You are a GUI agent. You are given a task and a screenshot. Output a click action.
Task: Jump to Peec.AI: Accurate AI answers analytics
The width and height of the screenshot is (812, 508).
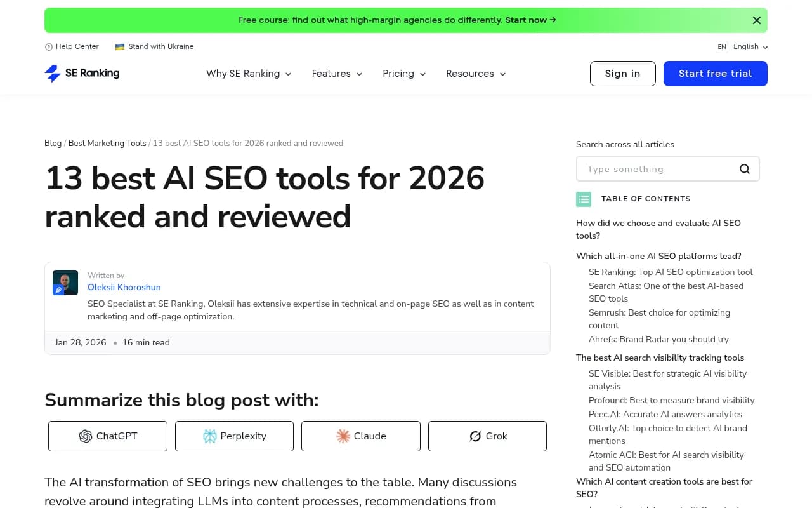pyautogui.click(x=665, y=415)
